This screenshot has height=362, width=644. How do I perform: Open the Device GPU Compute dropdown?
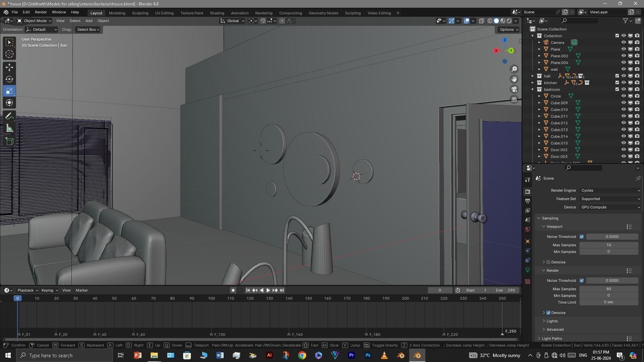coord(610,207)
